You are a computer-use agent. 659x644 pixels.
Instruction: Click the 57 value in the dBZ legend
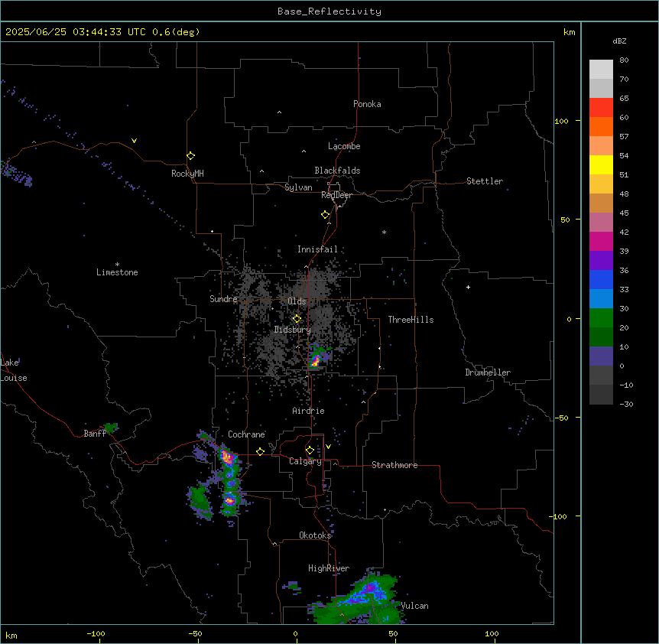click(624, 137)
